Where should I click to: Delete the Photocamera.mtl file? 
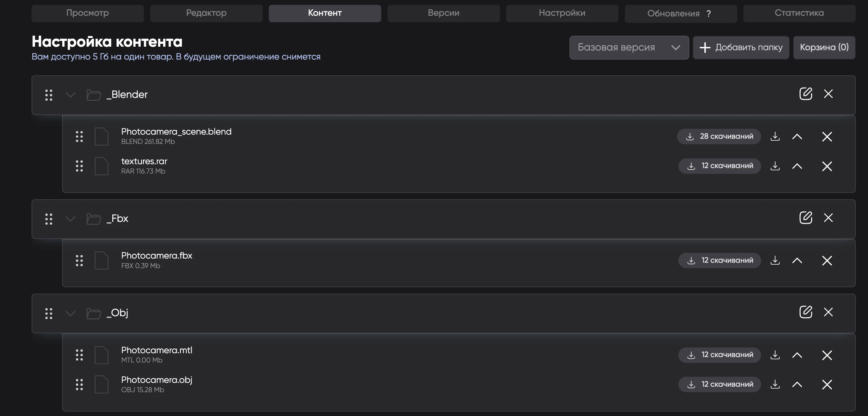[x=827, y=355]
